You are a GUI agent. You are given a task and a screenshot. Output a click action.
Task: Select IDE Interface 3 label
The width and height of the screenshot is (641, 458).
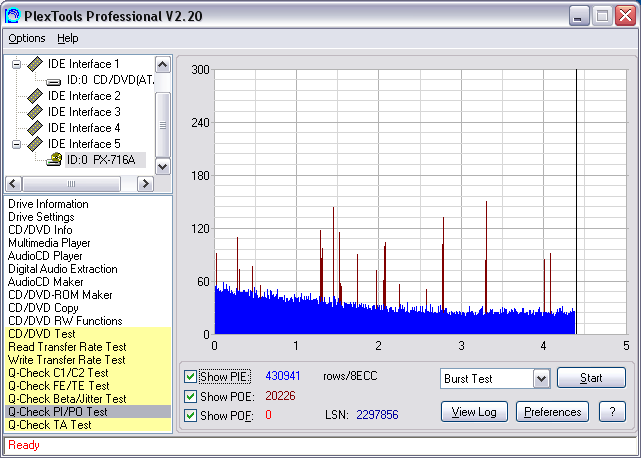[x=84, y=112]
